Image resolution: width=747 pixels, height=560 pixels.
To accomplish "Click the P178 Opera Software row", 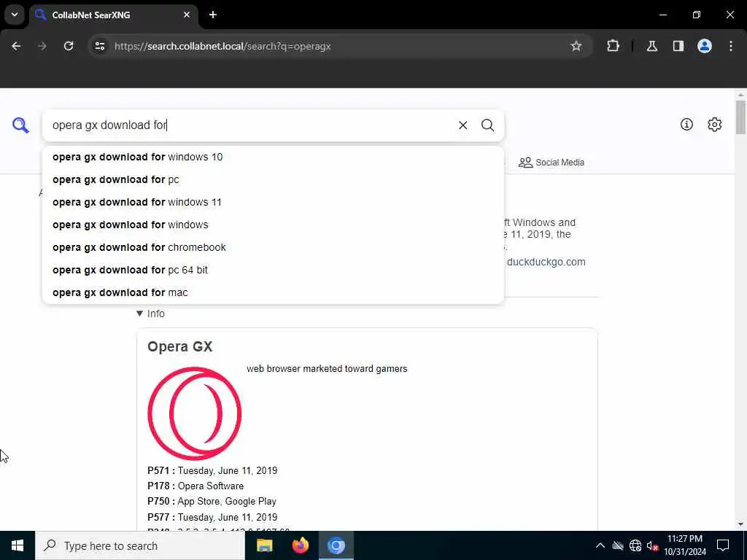I will click(x=196, y=486).
